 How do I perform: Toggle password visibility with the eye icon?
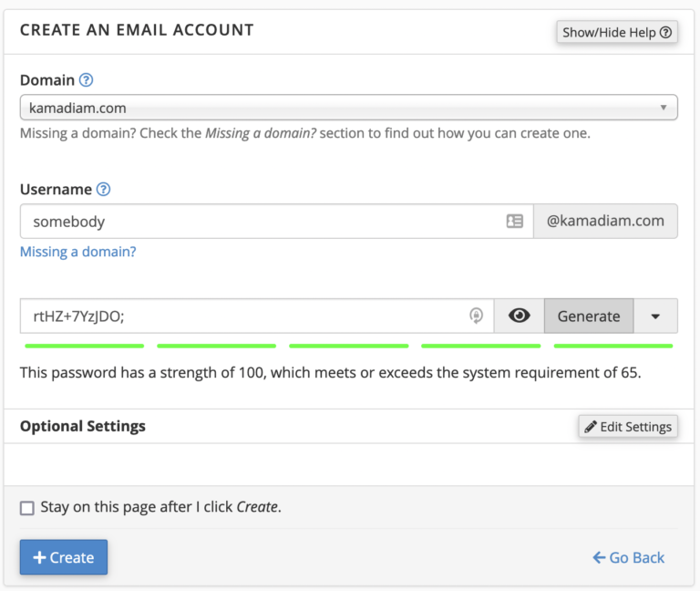pyautogui.click(x=520, y=316)
